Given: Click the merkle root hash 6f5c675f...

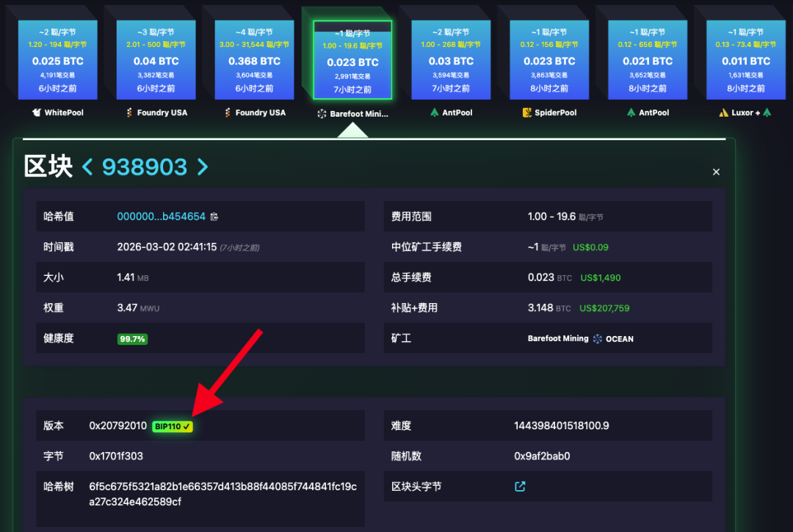Looking at the screenshot, I should 223,494.
